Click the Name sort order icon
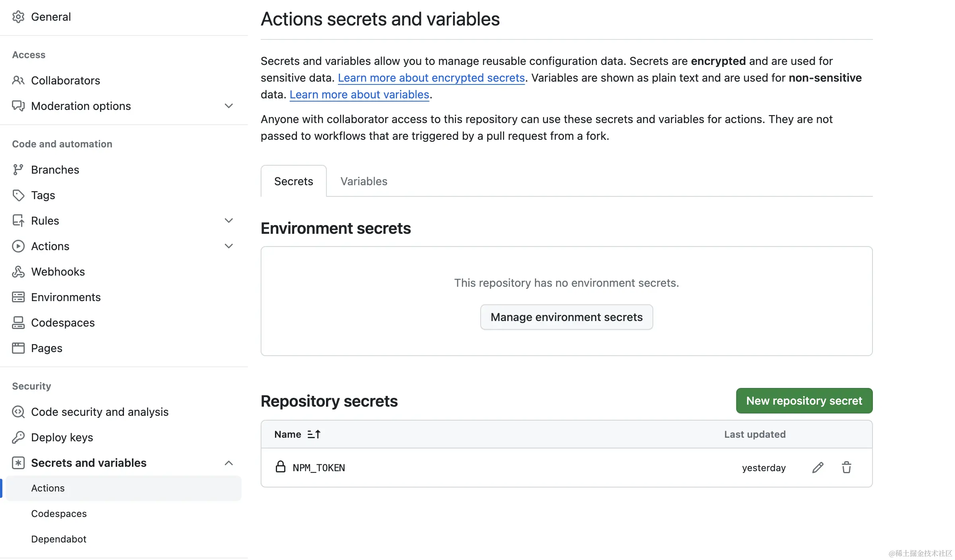 pyautogui.click(x=314, y=434)
